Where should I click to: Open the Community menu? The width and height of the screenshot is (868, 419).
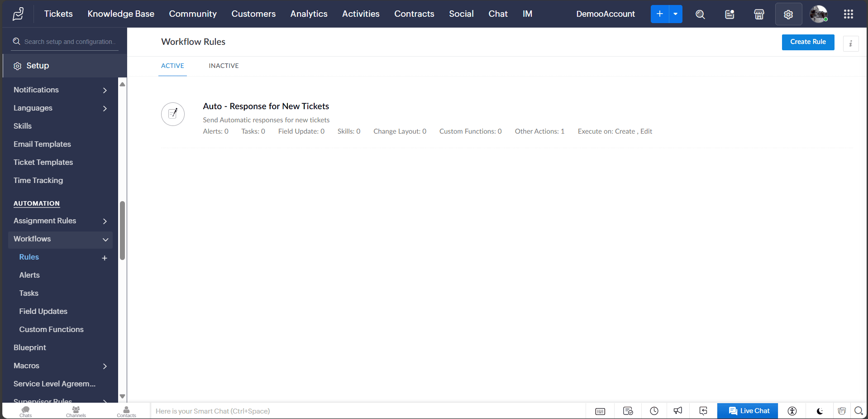193,14
